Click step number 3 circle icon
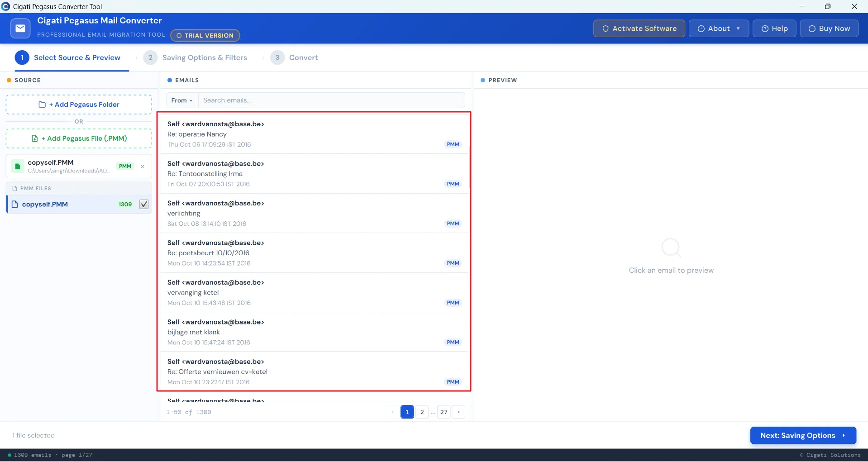The width and height of the screenshot is (868, 462). (x=277, y=57)
